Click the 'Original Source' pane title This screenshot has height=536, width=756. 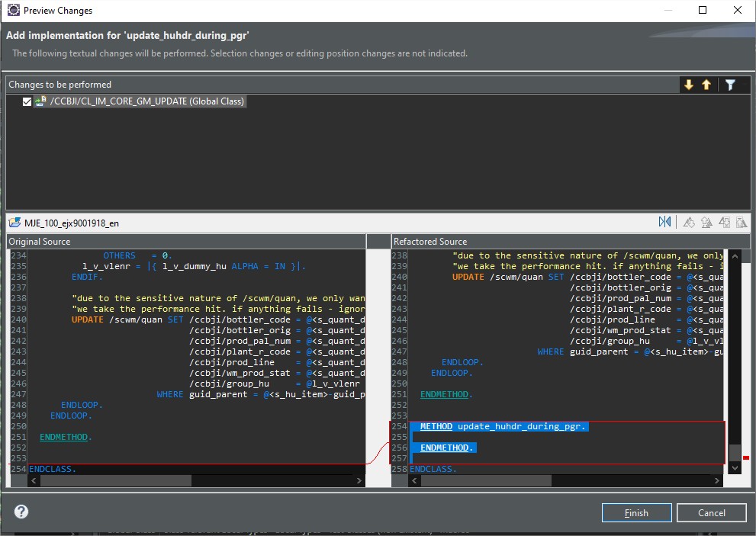(40, 242)
